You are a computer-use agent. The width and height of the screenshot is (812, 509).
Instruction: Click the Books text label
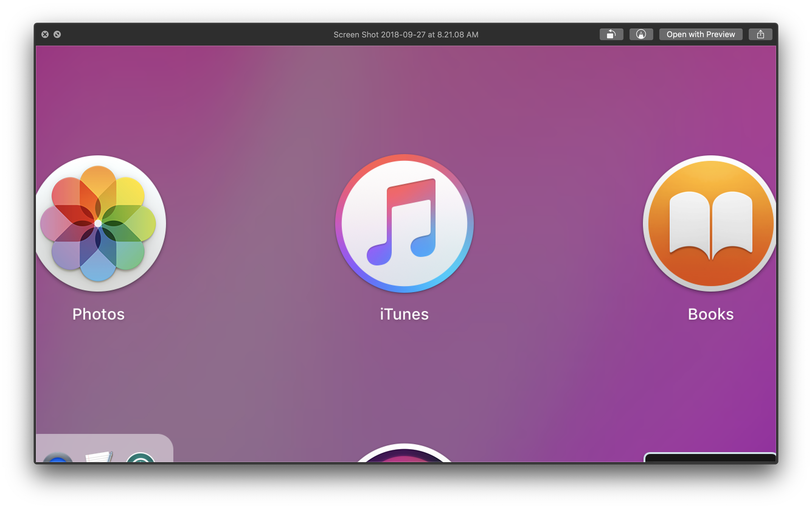tap(711, 314)
